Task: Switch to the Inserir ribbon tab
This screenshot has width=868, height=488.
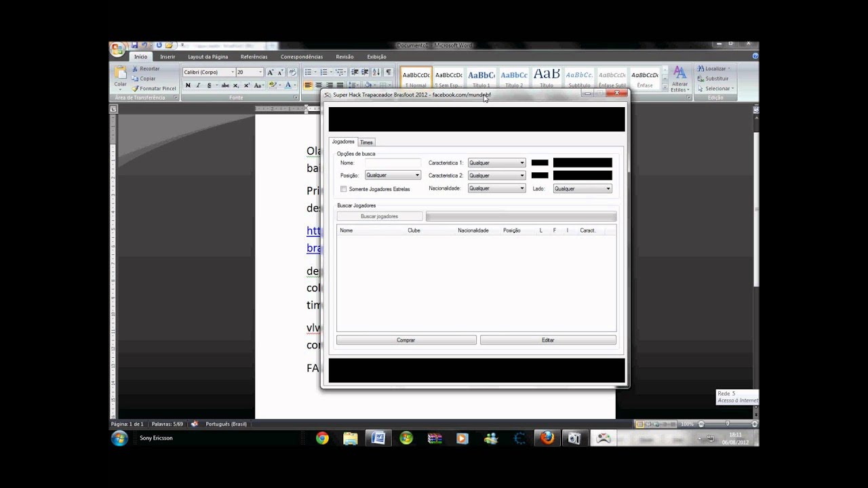Action: 167,57
